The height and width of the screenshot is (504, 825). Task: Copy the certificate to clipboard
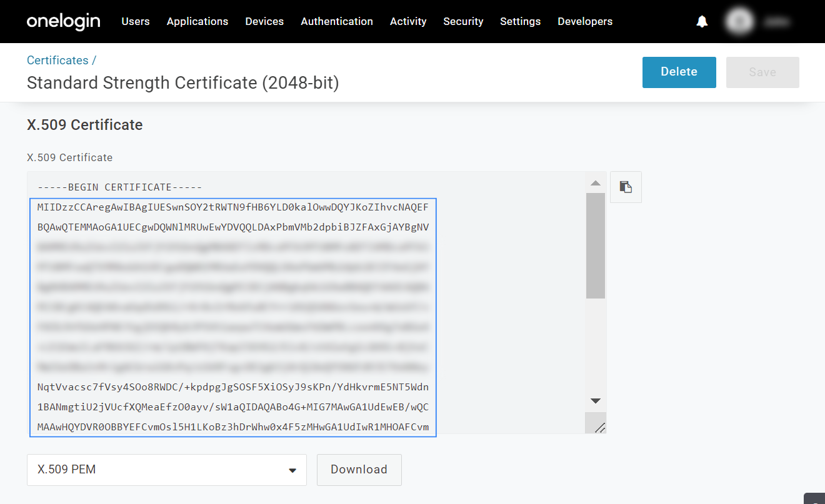point(626,187)
